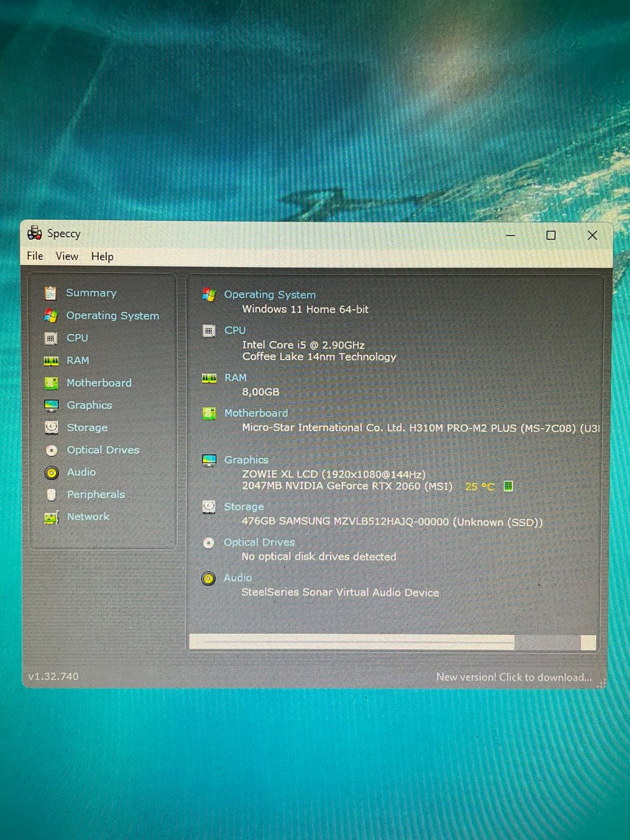Screen dimensions: 630x840
Task: Open the RAM sidebar section
Action: point(77,360)
